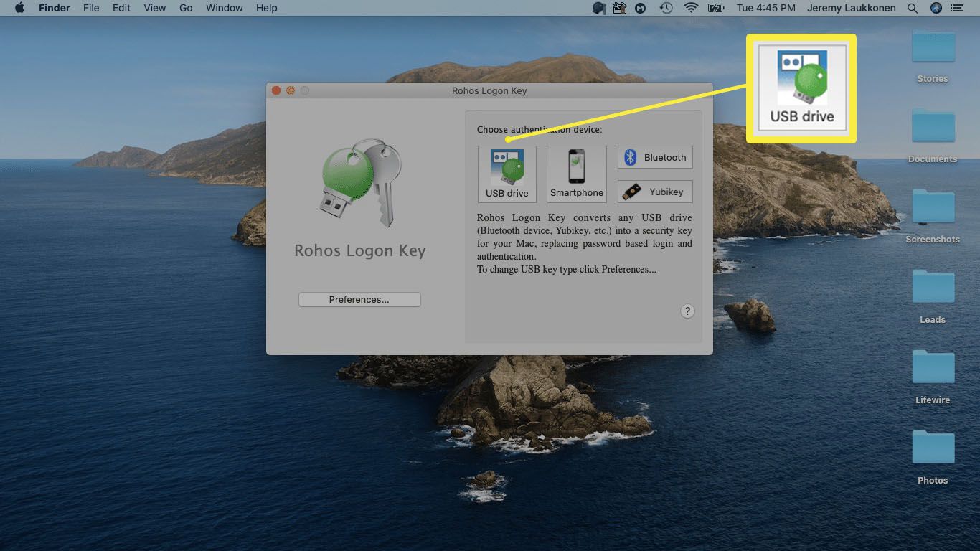Click user name Jeremy Laukkonen
Screen dimensions: 980x551
pos(852,8)
